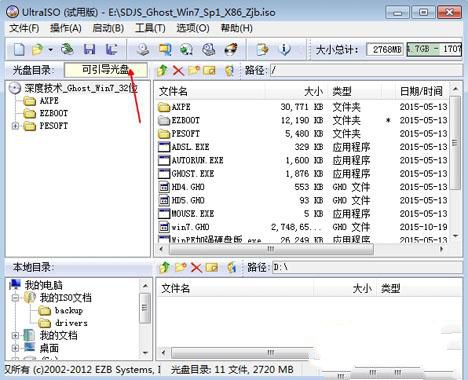Open the dropdown arrow beside Open icon
This screenshot has width=468, height=380.
[50, 50]
